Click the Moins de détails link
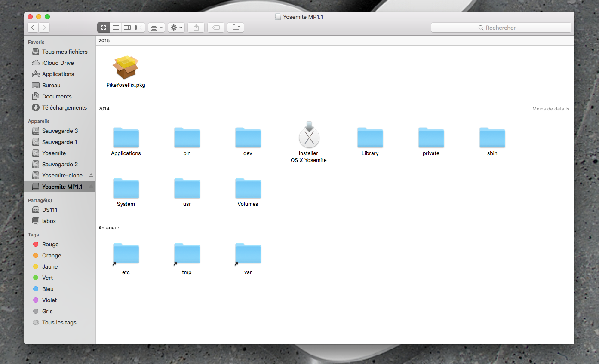The height and width of the screenshot is (364, 599). pos(550,109)
